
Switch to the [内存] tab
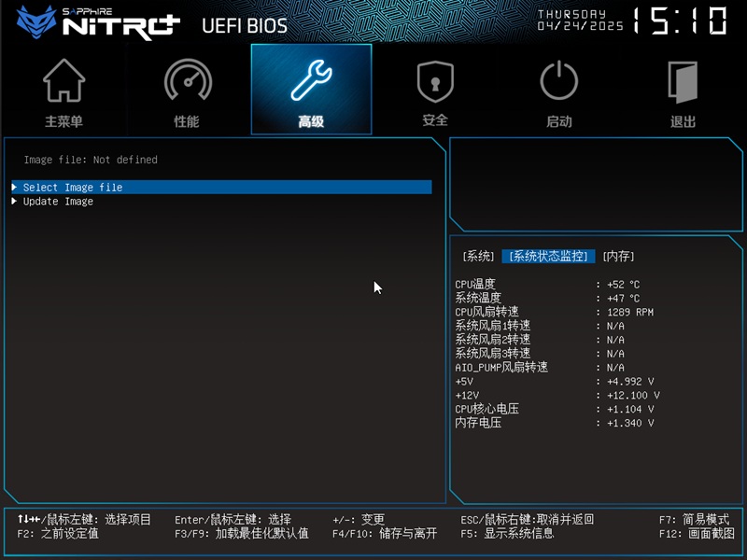pyautogui.click(x=618, y=257)
